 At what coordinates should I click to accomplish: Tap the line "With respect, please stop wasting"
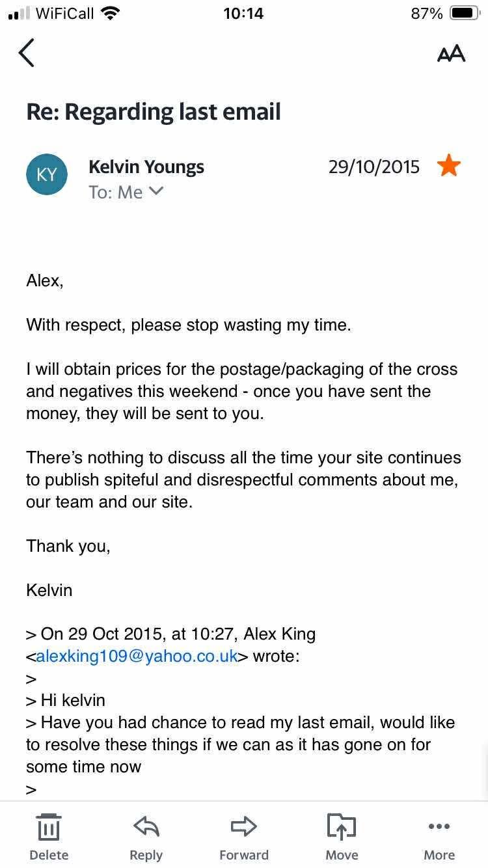188,325
